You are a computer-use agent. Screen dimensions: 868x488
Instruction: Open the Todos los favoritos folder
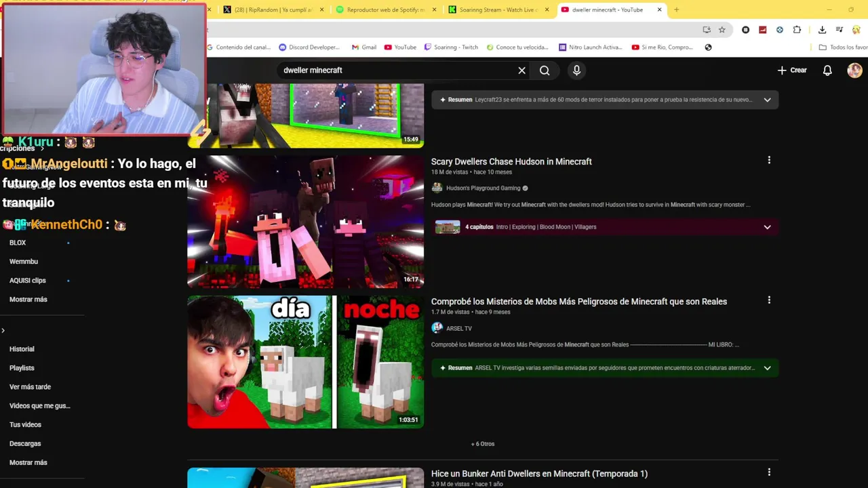843,47
